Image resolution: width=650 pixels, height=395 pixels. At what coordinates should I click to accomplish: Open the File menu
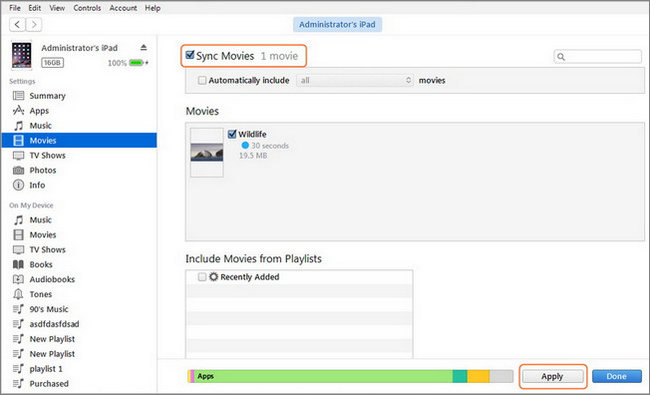pyautogui.click(x=15, y=8)
